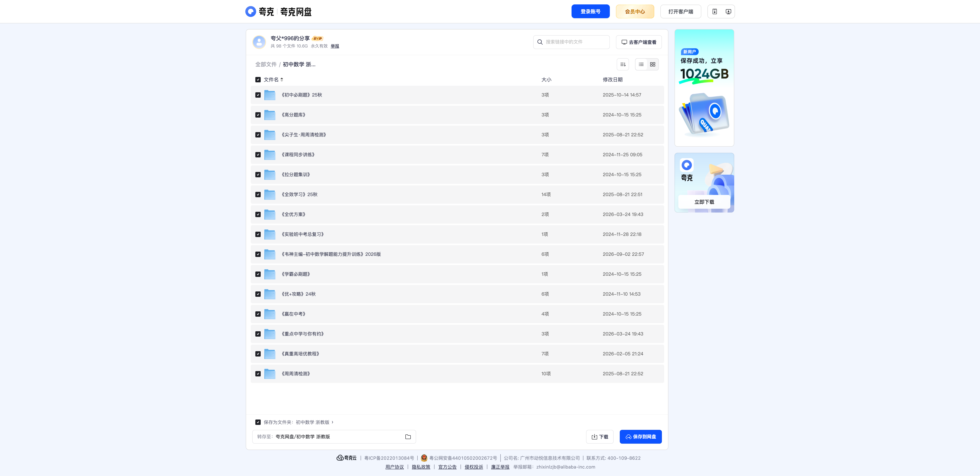Go to 全部文件 breadcrumb
This screenshot has height=476, width=980.
click(x=266, y=64)
